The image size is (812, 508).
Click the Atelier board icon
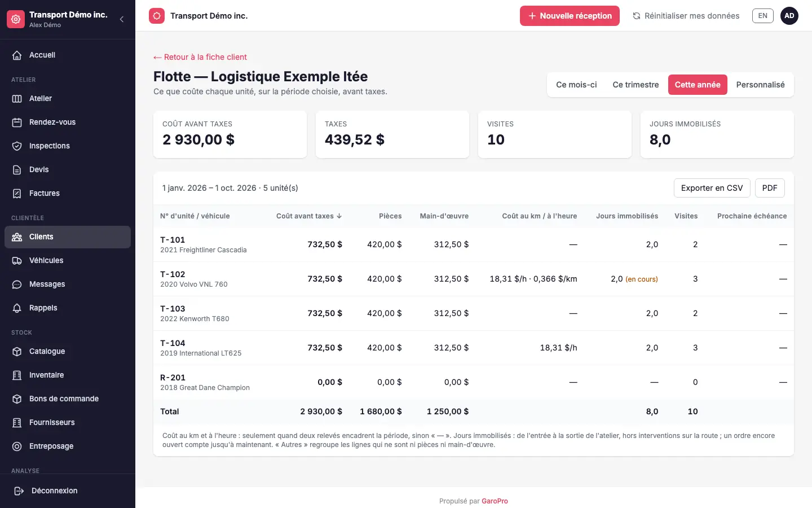pos(17,99)
